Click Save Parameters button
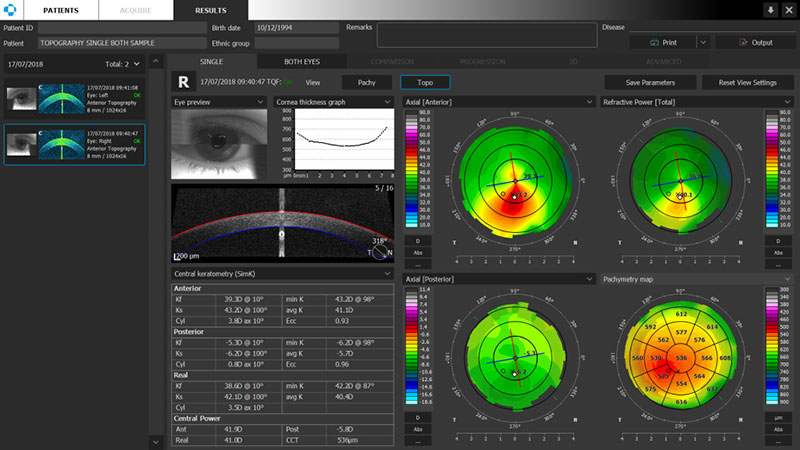Screen dimensions: 800x450 click(x=650, y=83)
